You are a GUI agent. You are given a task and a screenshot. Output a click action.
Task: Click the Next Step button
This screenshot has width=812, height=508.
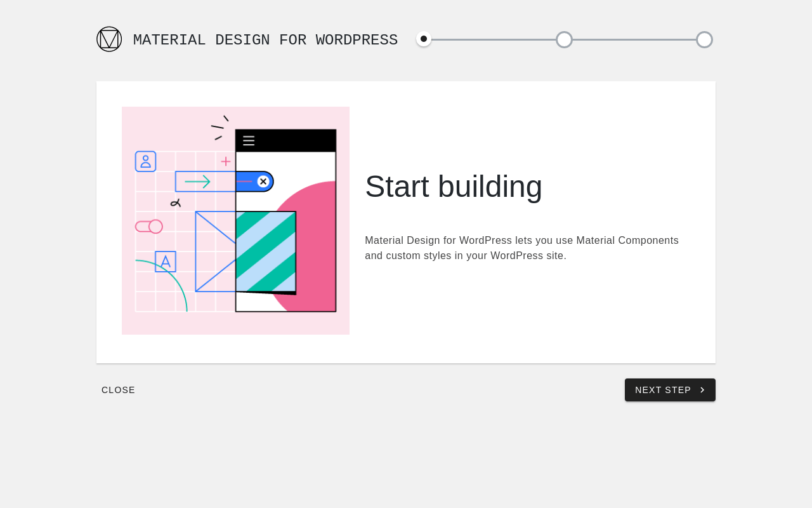click(670, 390)
